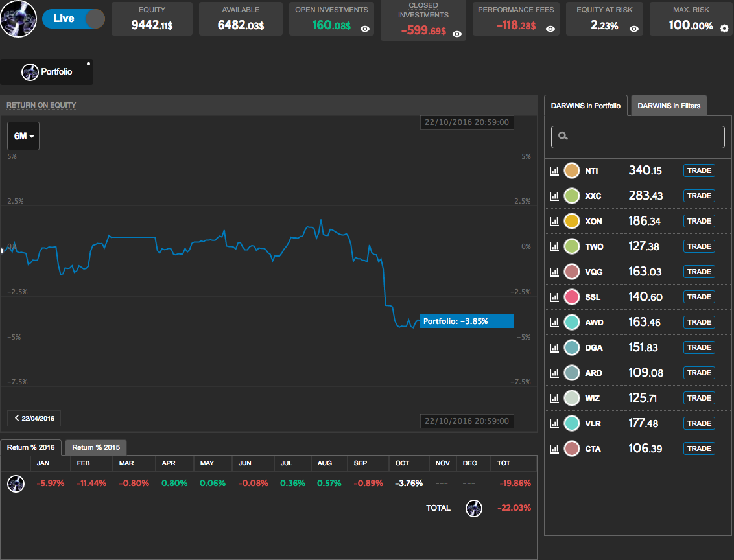Toggle the Performance Fees eye icon

tap(550, 29)
